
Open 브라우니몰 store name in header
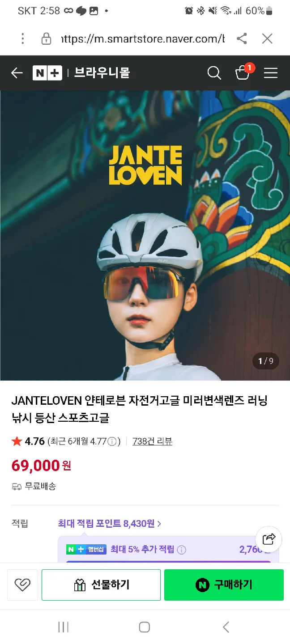coord(102,73)
